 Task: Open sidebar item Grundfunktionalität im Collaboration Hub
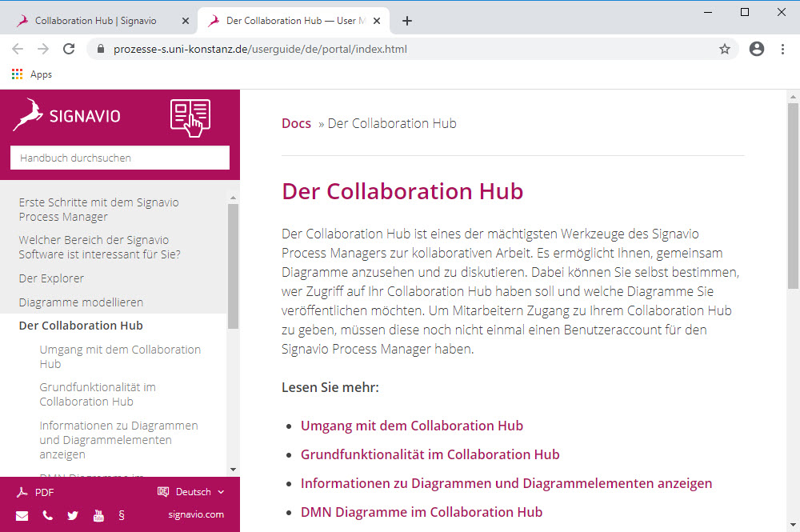pyautogui.click(x=98, y=394)
